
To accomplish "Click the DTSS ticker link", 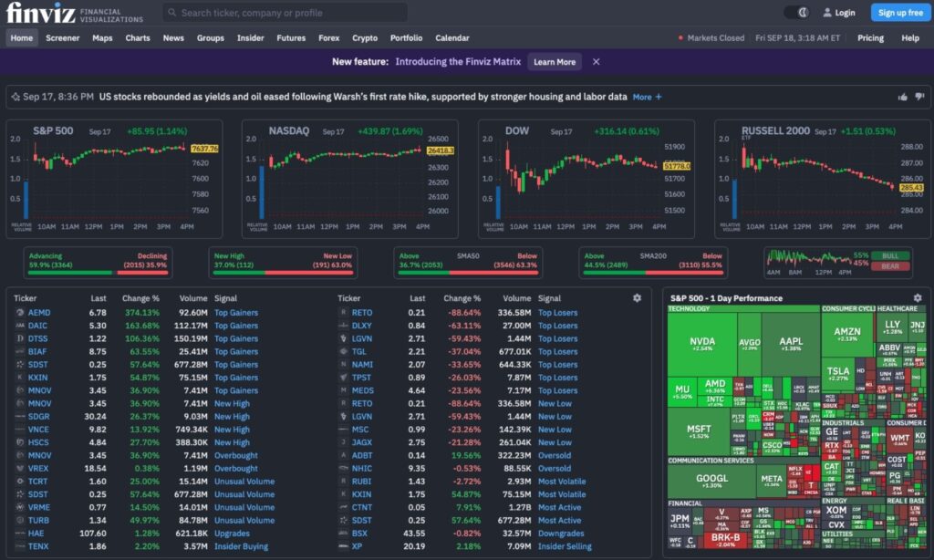I will point(37,338).
